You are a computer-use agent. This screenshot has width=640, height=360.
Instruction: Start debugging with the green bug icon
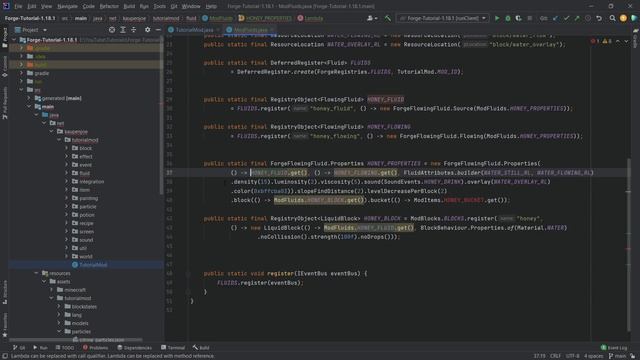(508, 18)
